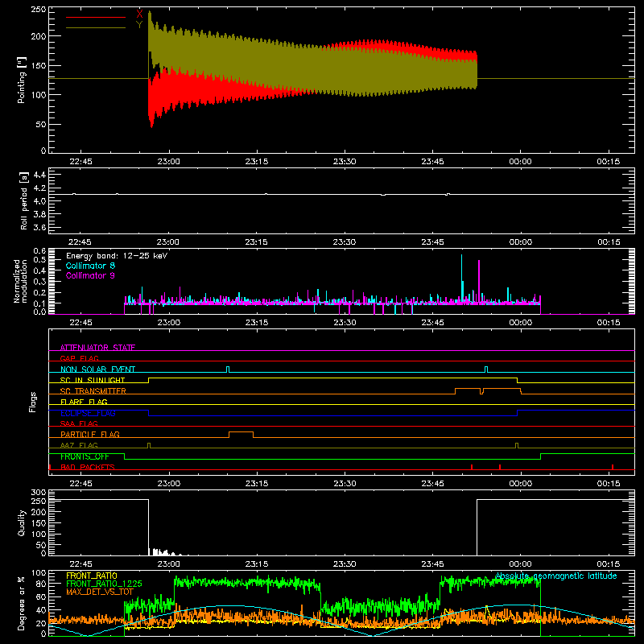Image resolution: width=644 pixels, height=644 pixels.
Task: Select the SC_IN_SUNLIGHT flag label
Action: click(93, 380)
